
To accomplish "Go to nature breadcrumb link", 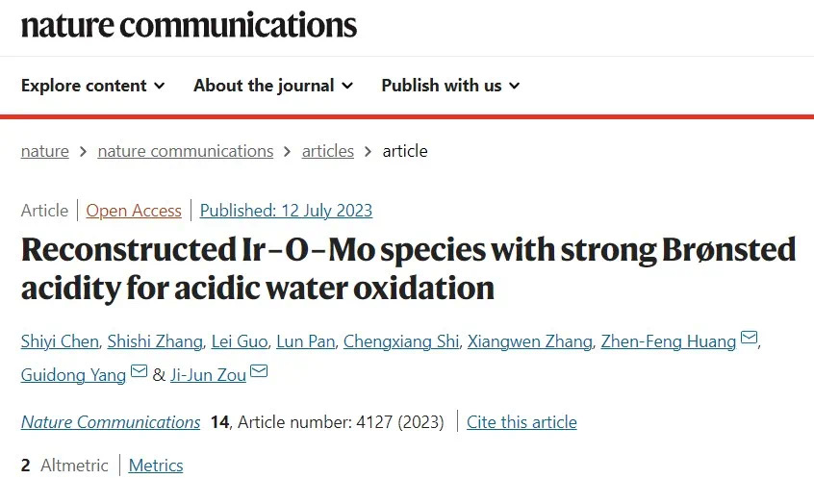I will click(x=45, y=151).
